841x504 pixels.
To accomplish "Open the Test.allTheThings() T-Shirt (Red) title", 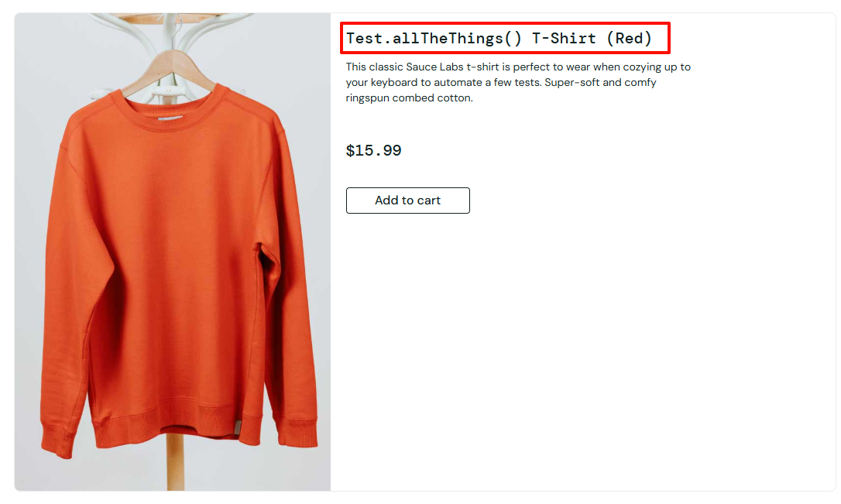I will [499, 38].
